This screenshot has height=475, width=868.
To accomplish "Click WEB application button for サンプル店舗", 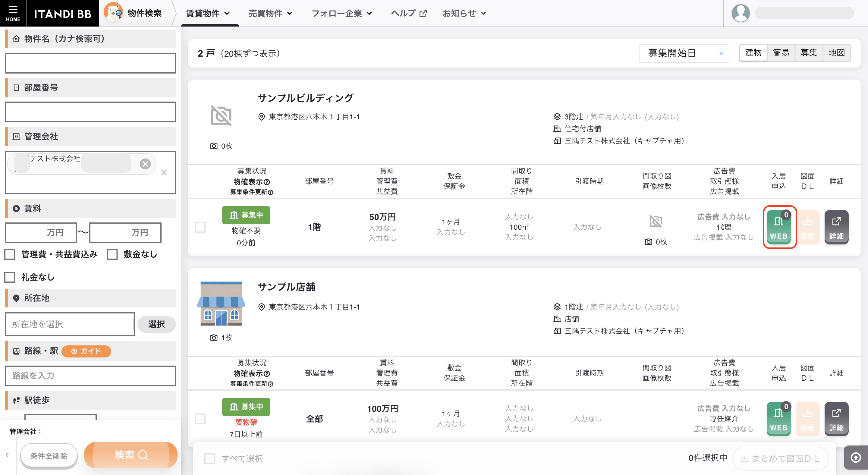I will coord(779,419).
